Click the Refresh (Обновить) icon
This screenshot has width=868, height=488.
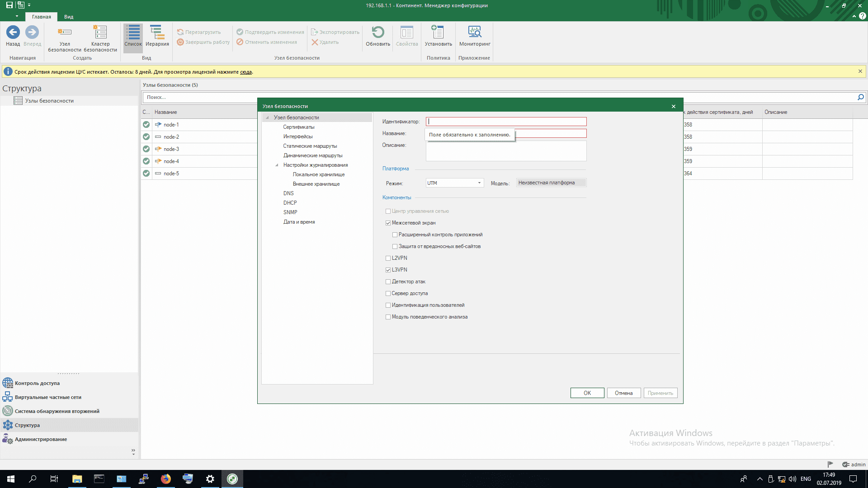click(377, 33)
